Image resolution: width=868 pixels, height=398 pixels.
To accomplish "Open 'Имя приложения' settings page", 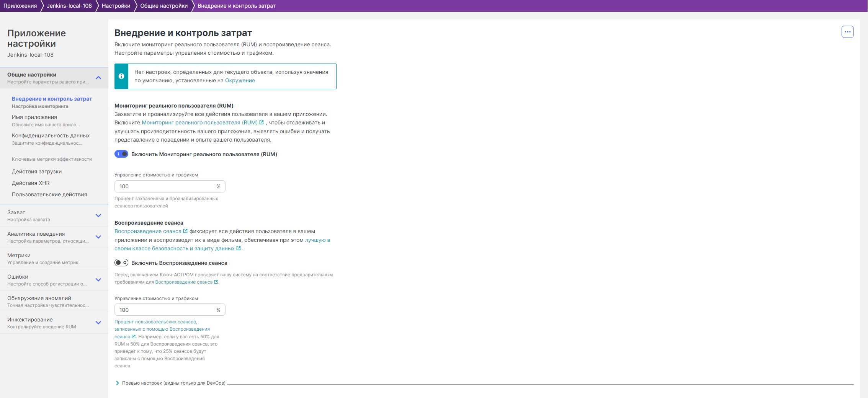I will click(34, 117).
